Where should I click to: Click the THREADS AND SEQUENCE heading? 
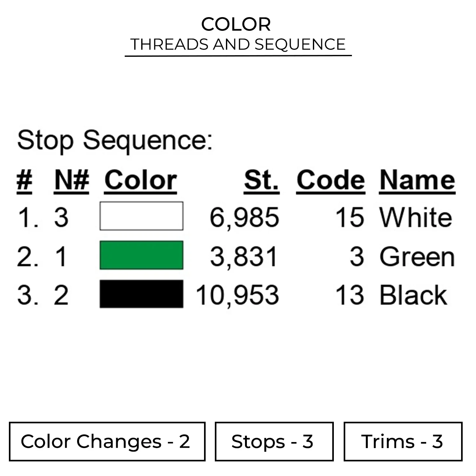238,44
